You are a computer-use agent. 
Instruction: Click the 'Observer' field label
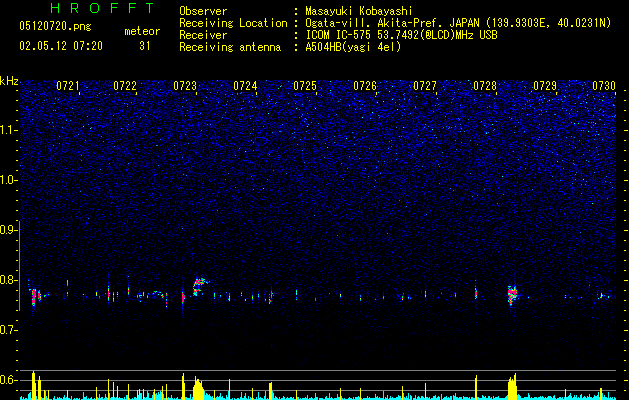[x=203, y=11]
